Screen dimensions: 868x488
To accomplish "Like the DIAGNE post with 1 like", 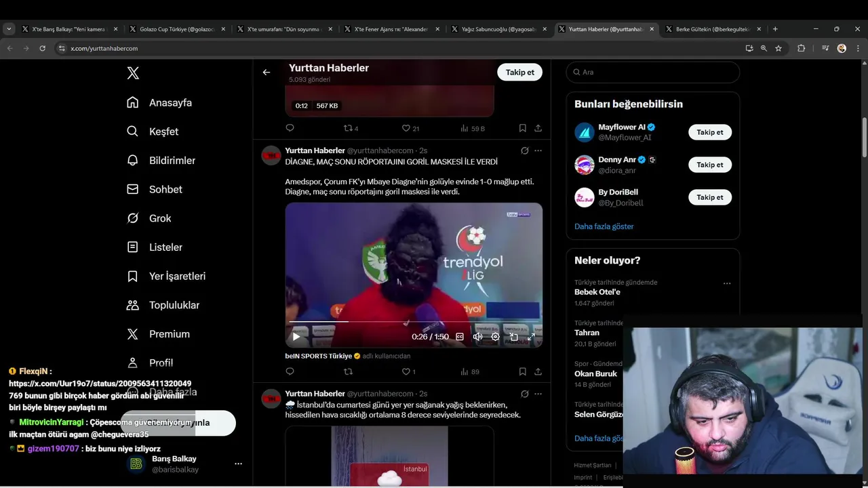I will tap(408, 371).
